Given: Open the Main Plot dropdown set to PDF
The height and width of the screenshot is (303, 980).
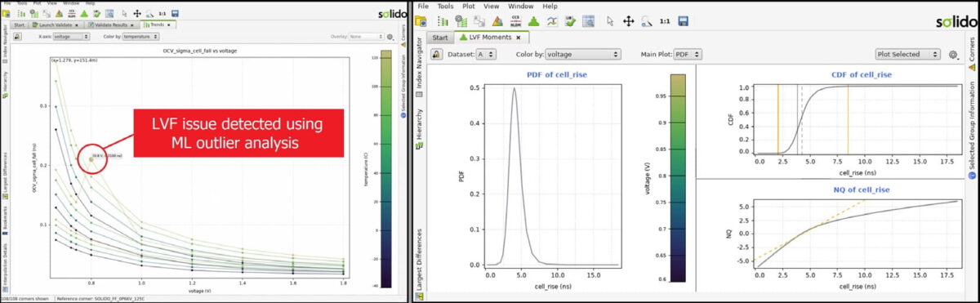Looking at the screenshot, I should pos(688,54).
